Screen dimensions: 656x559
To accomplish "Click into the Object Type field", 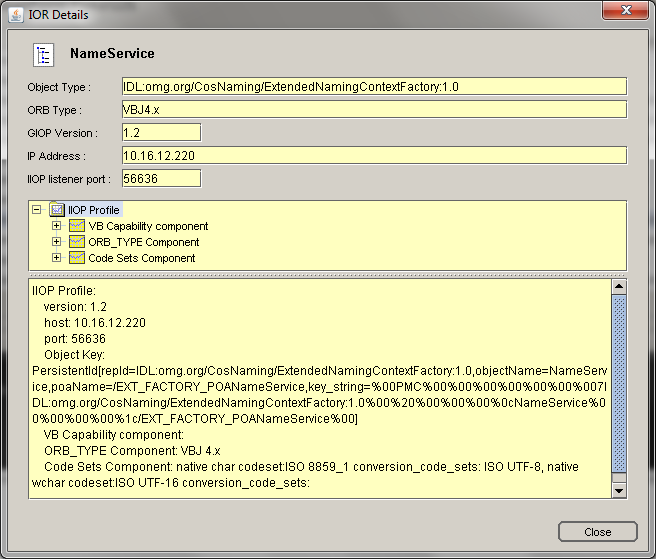I will point(374,87).
